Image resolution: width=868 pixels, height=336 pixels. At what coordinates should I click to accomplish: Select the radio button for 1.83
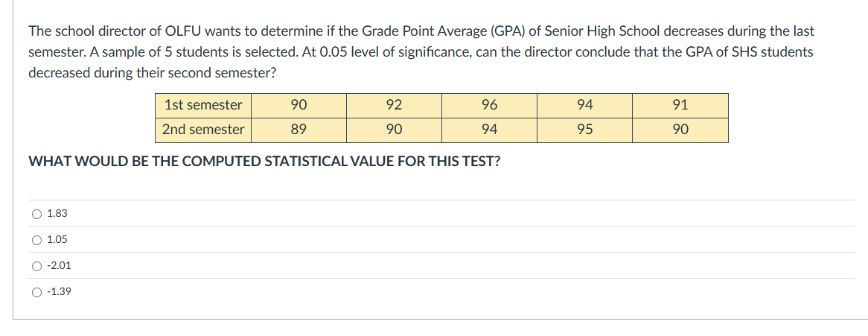36,214
